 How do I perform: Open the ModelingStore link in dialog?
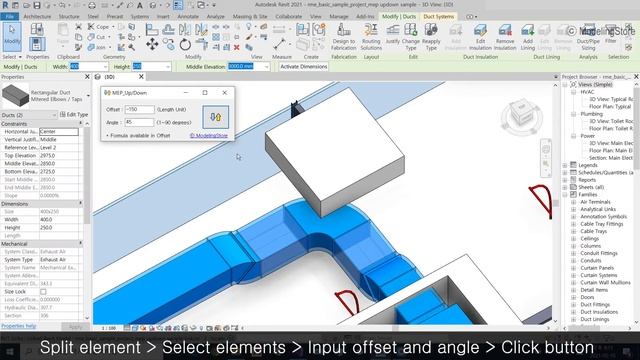tap(209, 136)
